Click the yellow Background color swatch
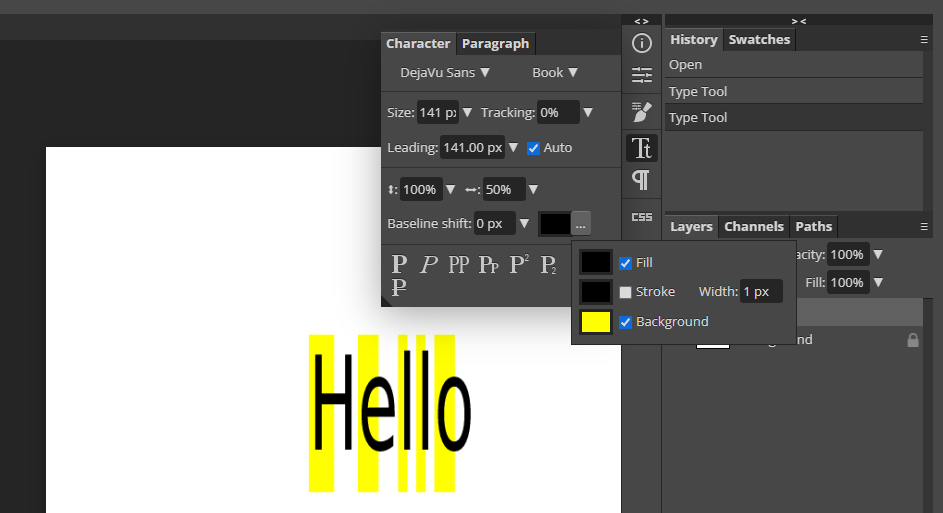 coord(596,322)
